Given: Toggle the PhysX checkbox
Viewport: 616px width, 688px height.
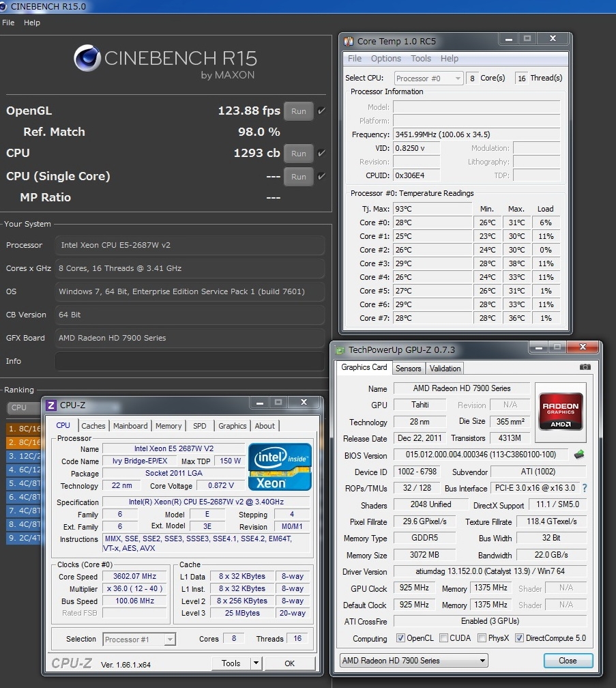Looking at the screenshot, I should tap(482, 638).
